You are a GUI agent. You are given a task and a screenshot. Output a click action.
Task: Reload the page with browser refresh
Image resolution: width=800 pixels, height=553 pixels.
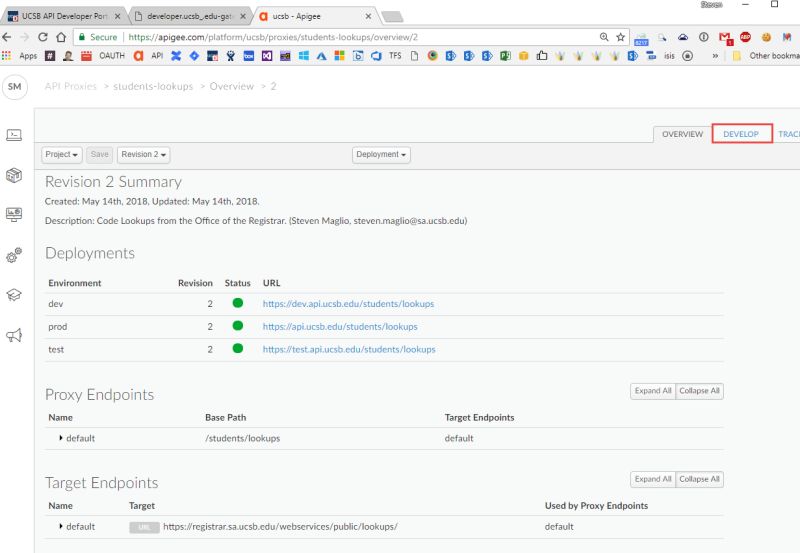42,37
